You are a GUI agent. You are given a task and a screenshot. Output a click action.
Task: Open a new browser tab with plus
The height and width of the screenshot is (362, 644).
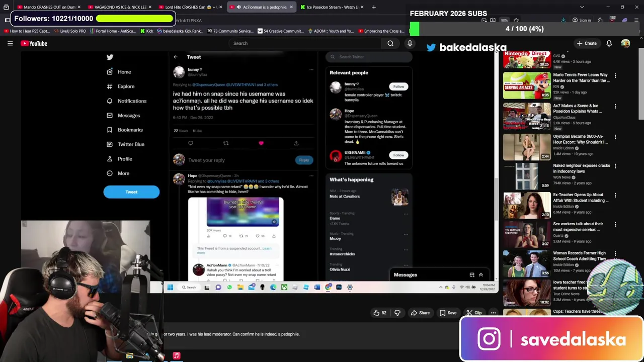tap(374, 7)
